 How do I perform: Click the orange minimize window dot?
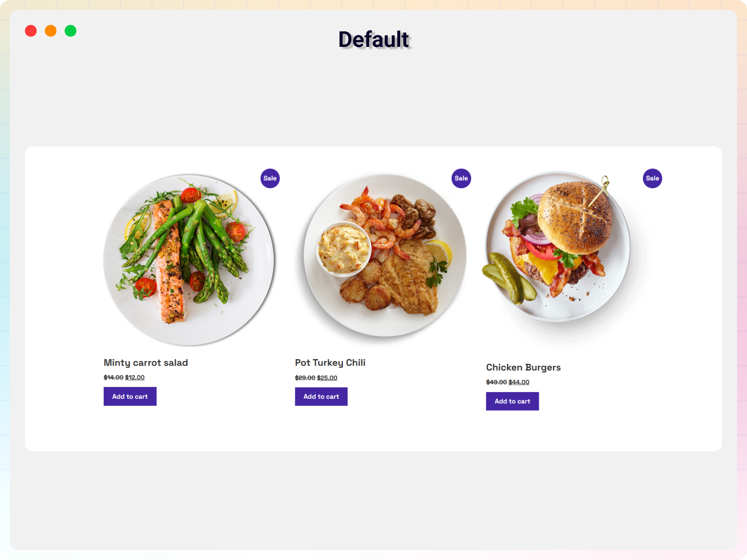tap(50, 31)
